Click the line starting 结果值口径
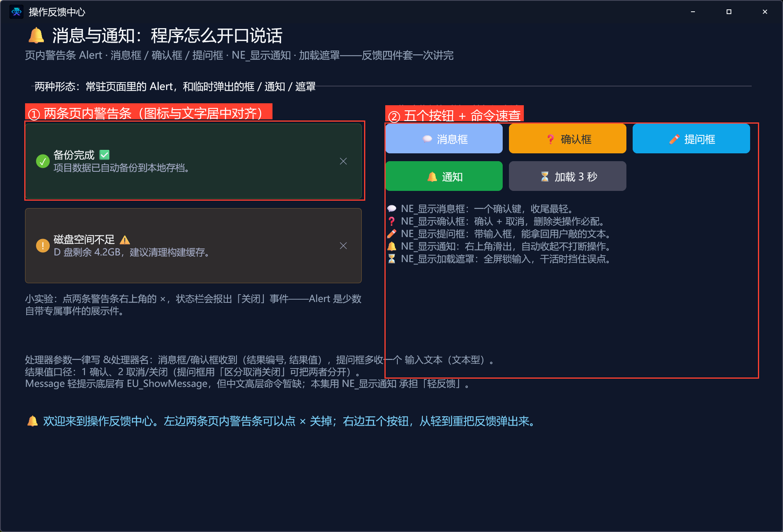 pyautogui.click(x=194, y=372)
